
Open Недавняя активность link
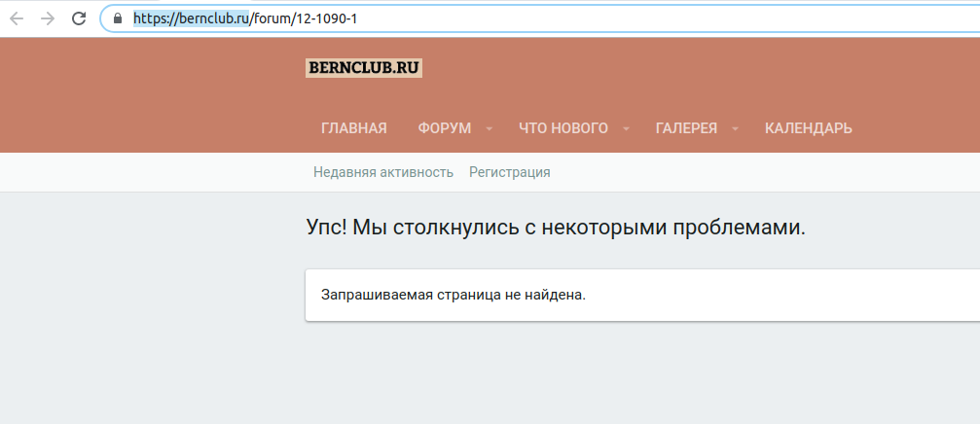(383, 172)
